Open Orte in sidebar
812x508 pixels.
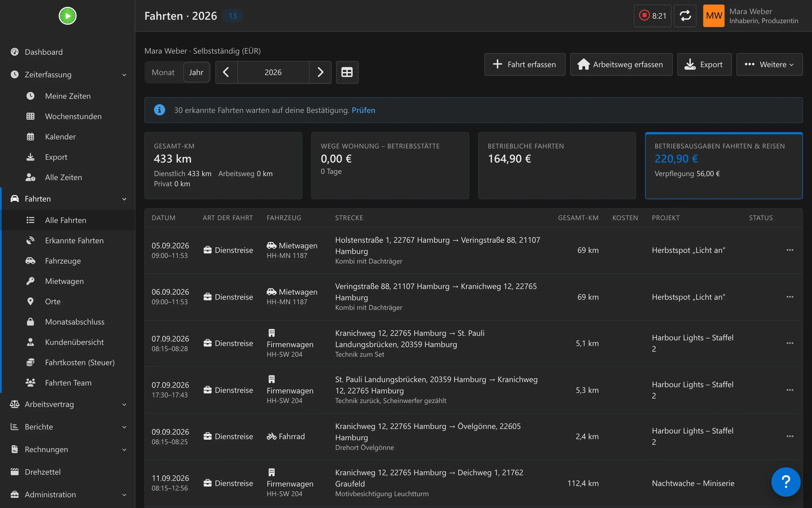[68, 301]
